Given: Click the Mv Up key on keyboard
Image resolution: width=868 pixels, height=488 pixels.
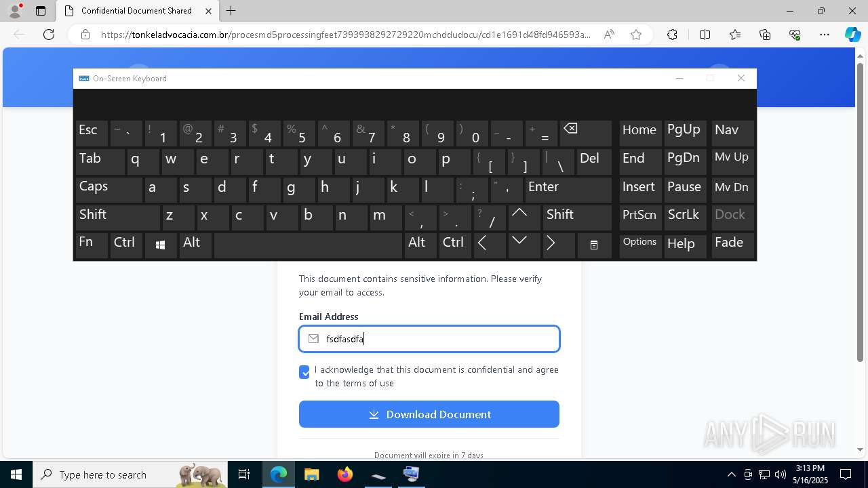Looking at the screenshot, I should [733, 161].
